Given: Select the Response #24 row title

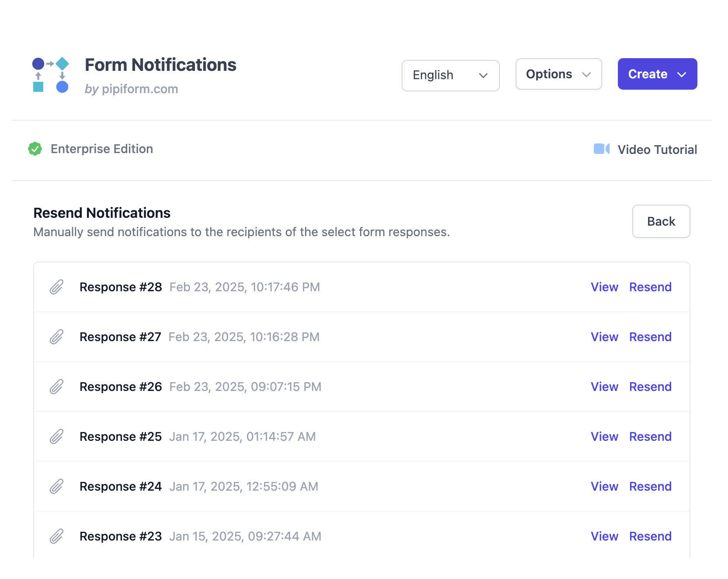Looking at the screenshot, I should pos(121,487).
